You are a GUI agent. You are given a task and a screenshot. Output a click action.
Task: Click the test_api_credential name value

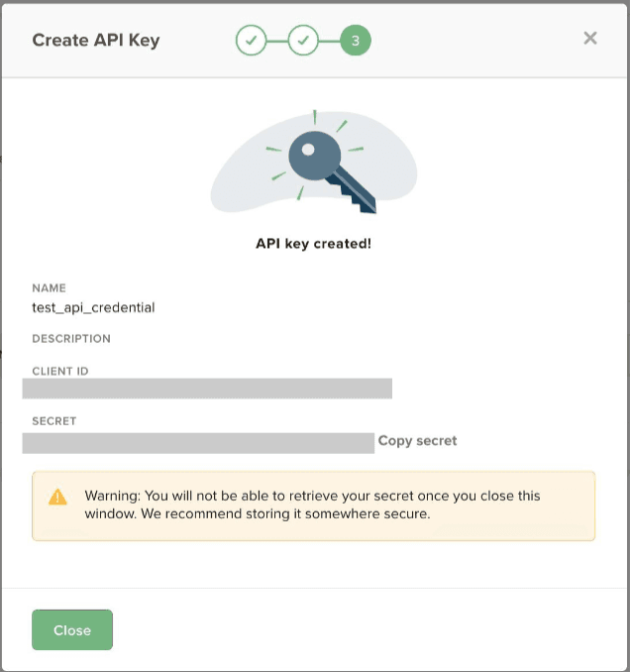93,307
